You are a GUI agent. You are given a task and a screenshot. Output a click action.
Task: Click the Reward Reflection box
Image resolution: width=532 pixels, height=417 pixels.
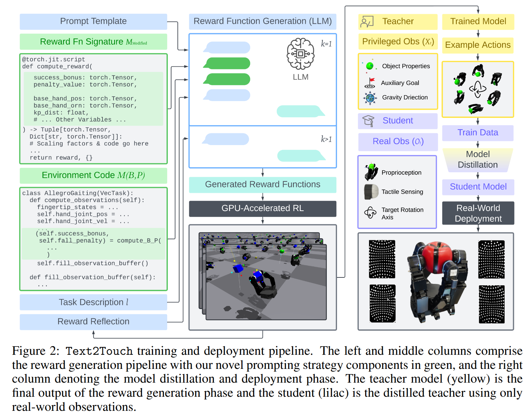93,321
